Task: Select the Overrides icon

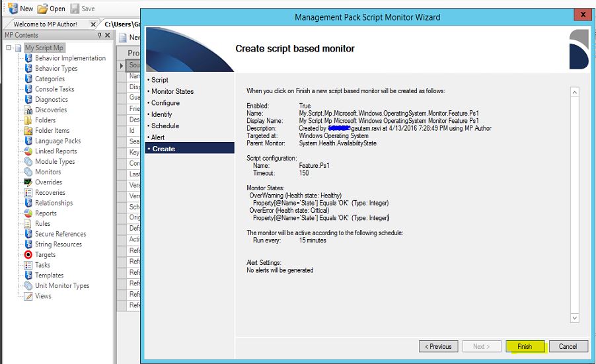Action: tap(28, 182)
